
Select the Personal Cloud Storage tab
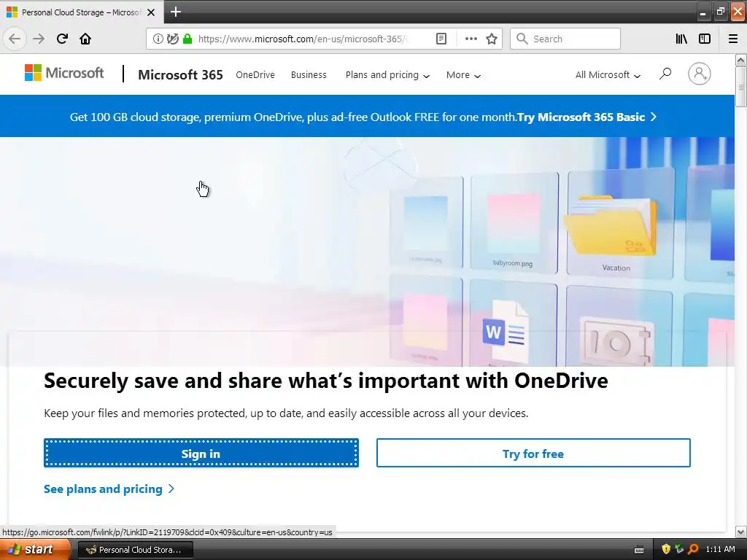point(82,12)
